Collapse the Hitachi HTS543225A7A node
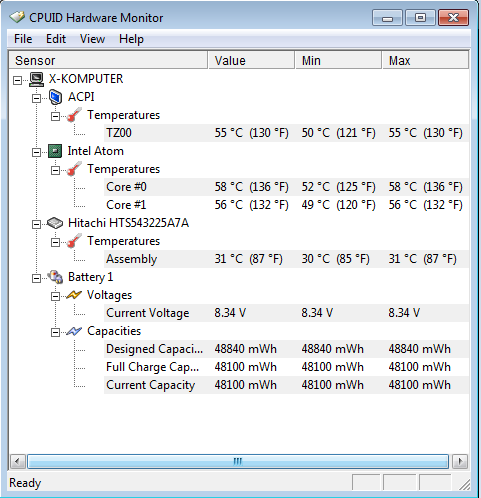Viewport: 481px width, 498px height. point(36,224)
